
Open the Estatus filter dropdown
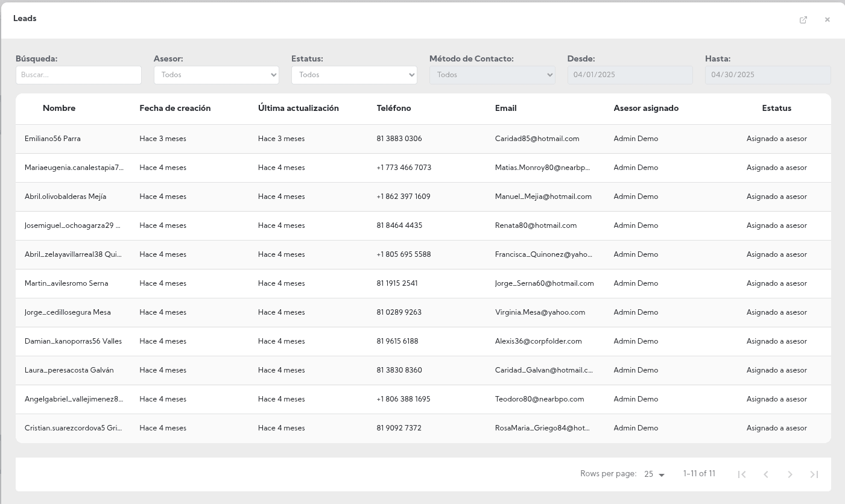point(354,75)
